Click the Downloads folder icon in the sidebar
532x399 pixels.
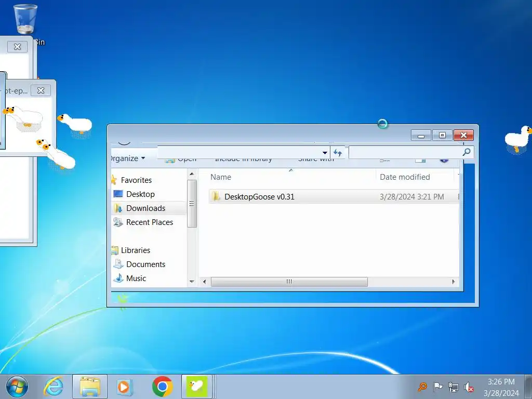tap(118, 208)
